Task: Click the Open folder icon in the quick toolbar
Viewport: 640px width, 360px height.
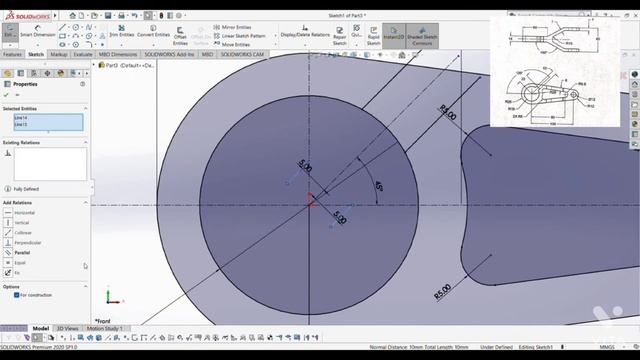Action: 94,16
